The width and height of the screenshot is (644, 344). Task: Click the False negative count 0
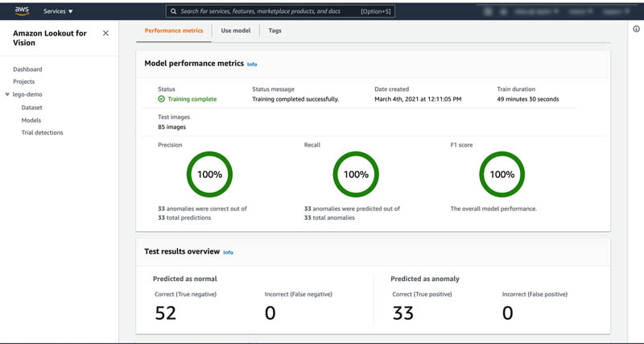click(270, 313)
